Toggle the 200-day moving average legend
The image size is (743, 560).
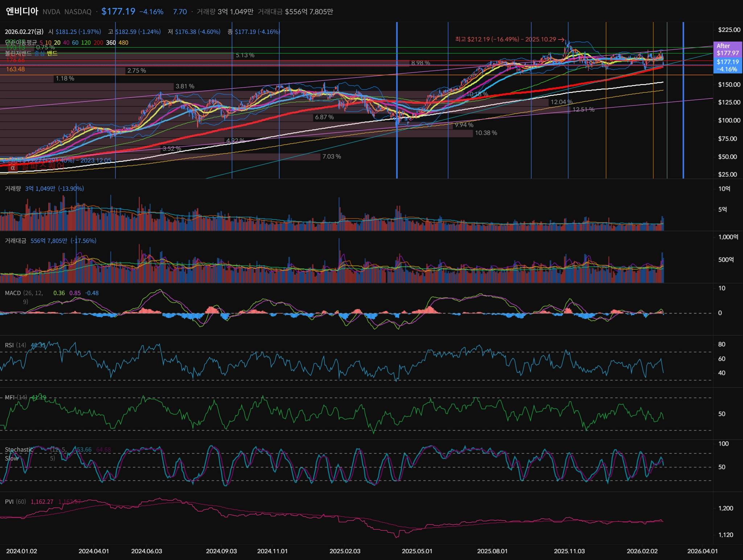[98, 43]
